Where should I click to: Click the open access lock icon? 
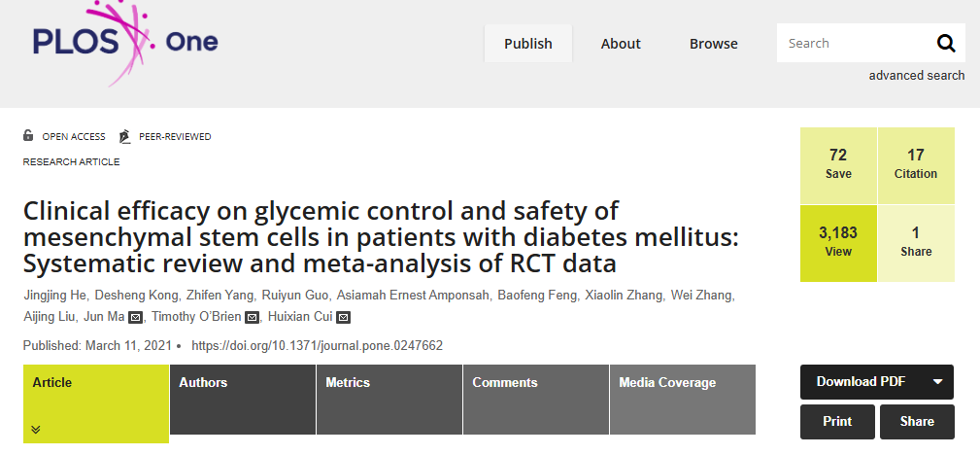coord(28,136)
